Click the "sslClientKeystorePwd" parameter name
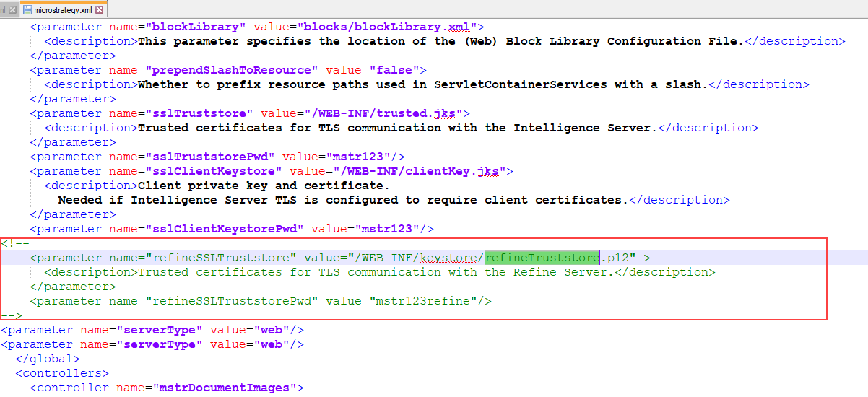This screenshot has width=868, height=397. [224, 229]
